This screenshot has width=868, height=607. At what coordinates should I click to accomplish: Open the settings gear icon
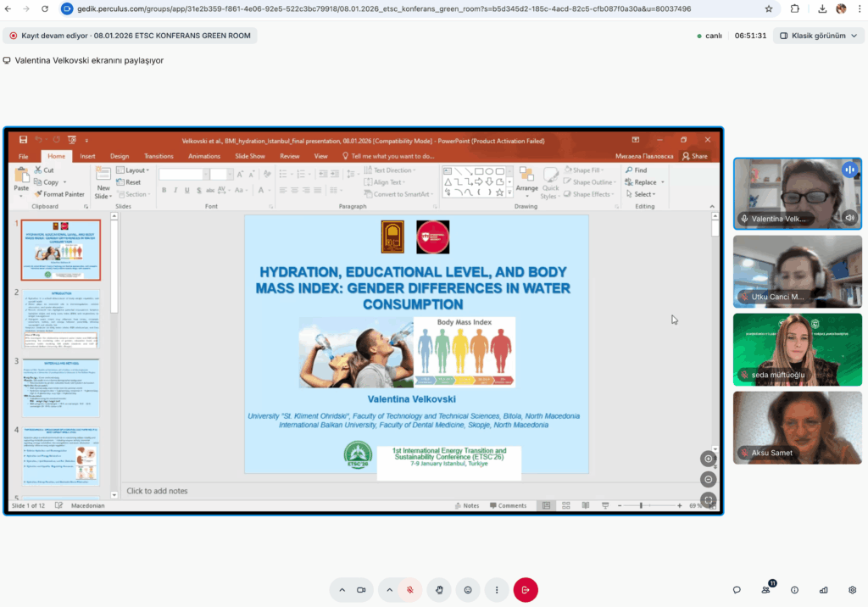pos(852,590)
